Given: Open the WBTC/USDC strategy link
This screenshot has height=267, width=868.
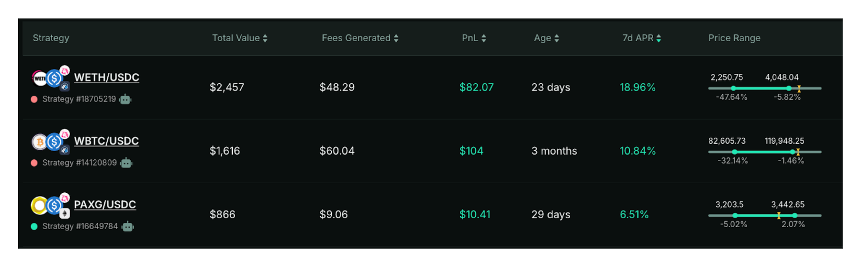Looking at the screenshot, I should pos(106,141).
